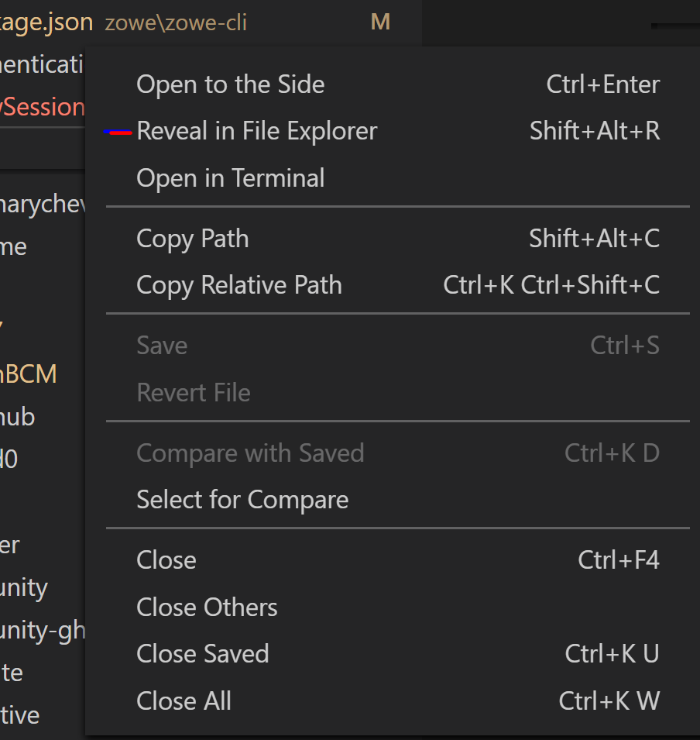Select 'Reveal in File Explorer'
The image size is (700, 740).
point(256,130)
